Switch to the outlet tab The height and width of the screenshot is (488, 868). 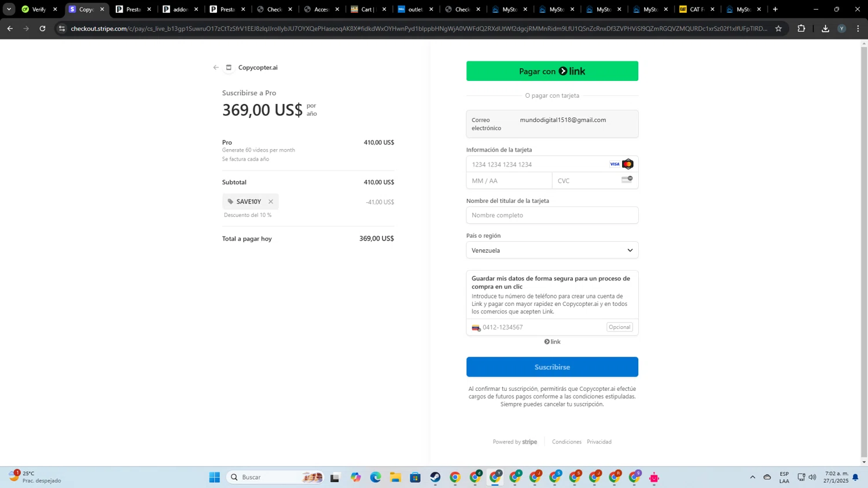coord(415,9)
